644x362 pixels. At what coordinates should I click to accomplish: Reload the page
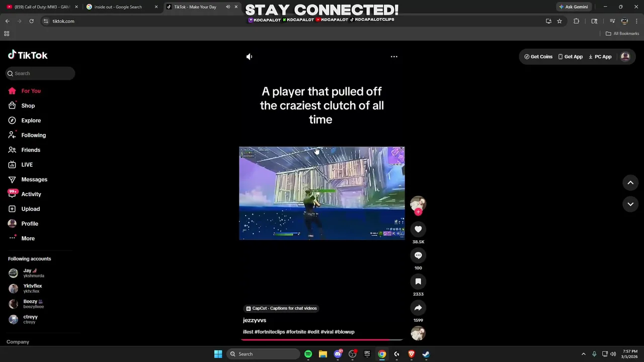coord(31,21)
